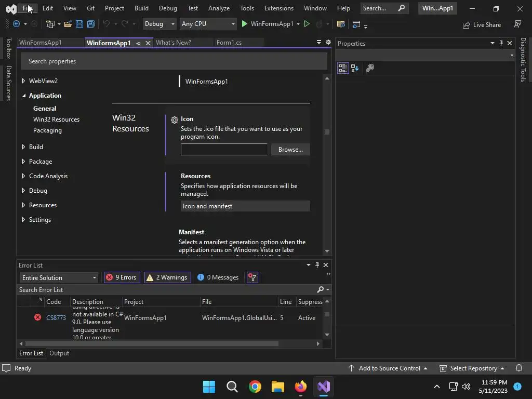Click Categorized view icon in Properties
The height and width of the screenshot is (399, 532).
point(343,68)
